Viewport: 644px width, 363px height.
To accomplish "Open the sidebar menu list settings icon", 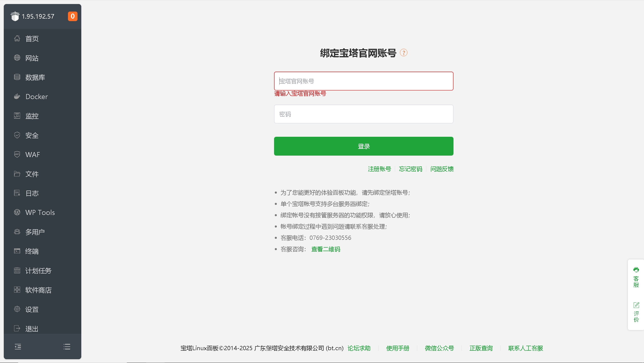I will click(x=67, y=347).
